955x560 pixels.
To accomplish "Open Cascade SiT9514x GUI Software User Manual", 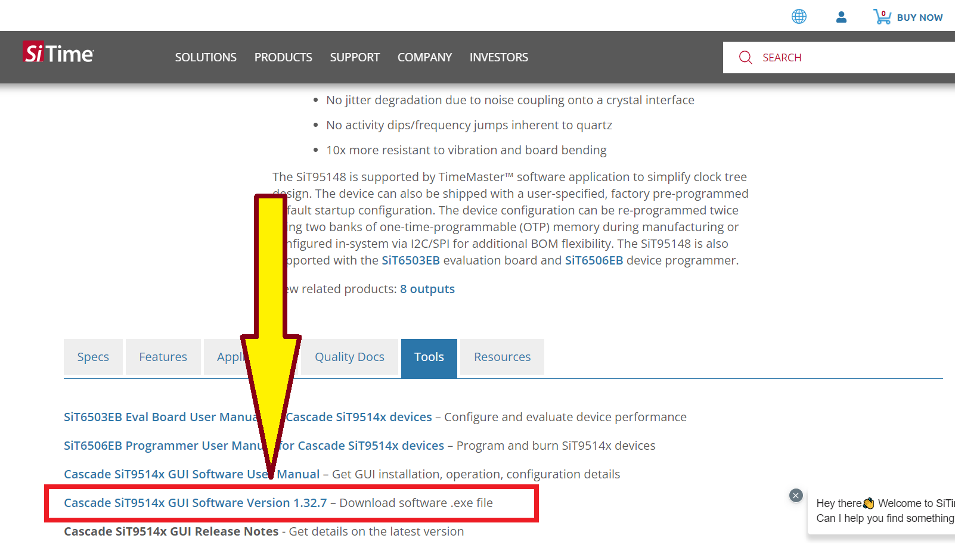I will coord(191,474).
